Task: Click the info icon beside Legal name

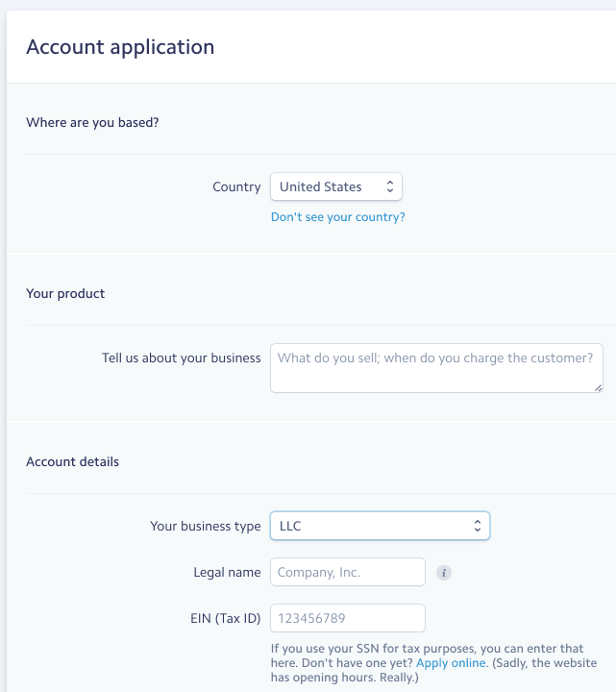Action: pyautogui.click(x=443, y=573)
